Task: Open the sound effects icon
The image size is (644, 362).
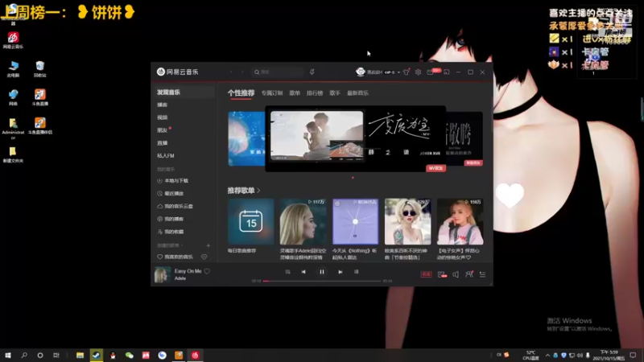Action: (441, 274)
